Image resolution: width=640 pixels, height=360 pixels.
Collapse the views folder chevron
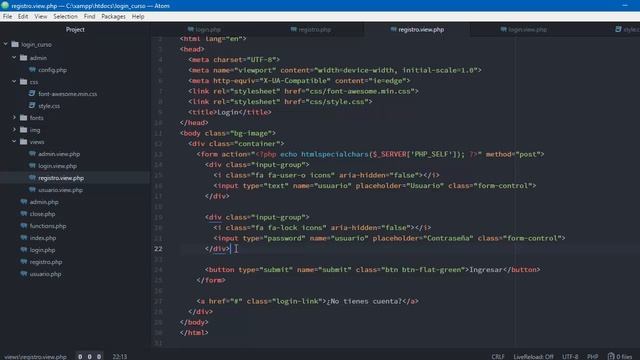pos(14,142)
